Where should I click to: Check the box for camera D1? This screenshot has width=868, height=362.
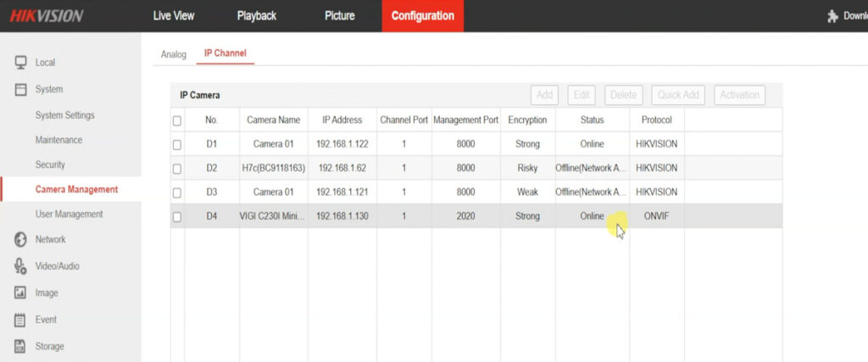(x=177, y=144)
